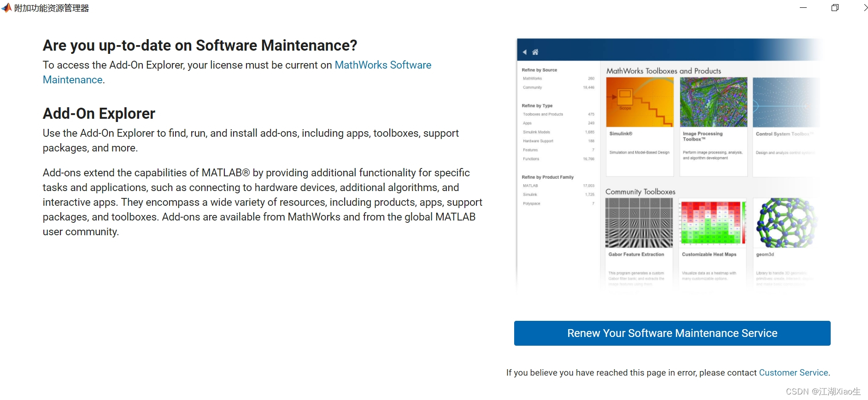Click the 'MATLAB' product family row

[x=558, y=186]
